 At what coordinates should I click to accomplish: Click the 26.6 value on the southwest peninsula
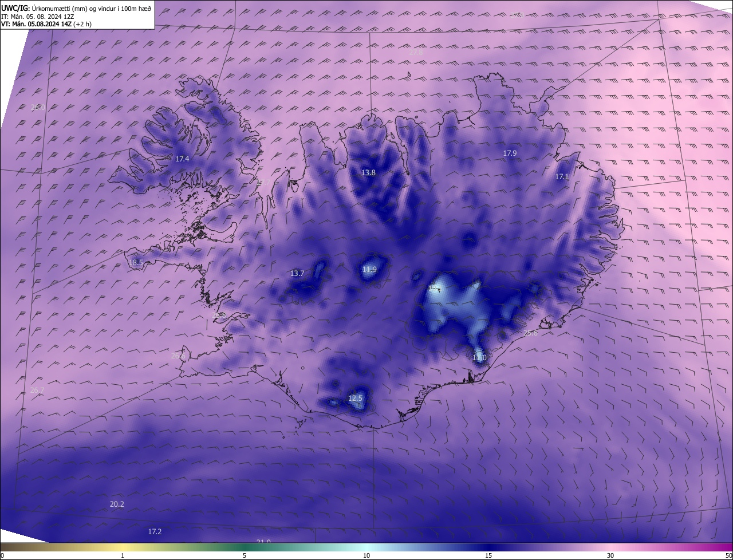click(x=178, y=356)
